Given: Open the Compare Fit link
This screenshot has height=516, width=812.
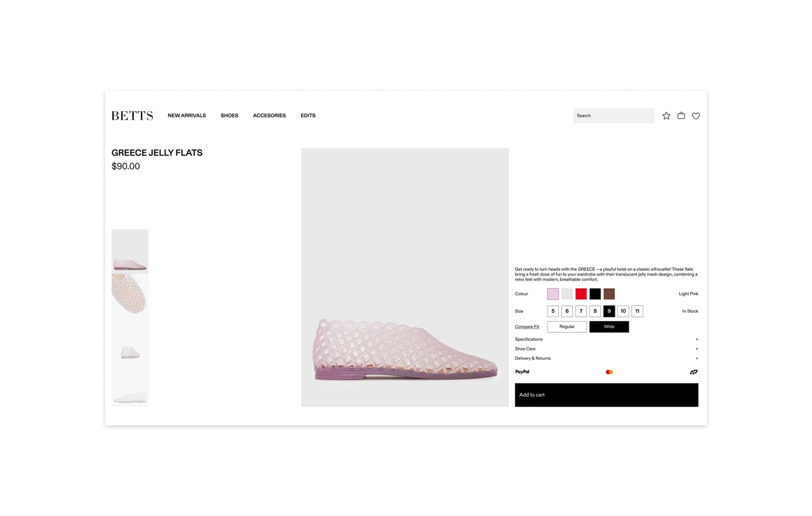Looking at the screenshot, I should (527, 326).
